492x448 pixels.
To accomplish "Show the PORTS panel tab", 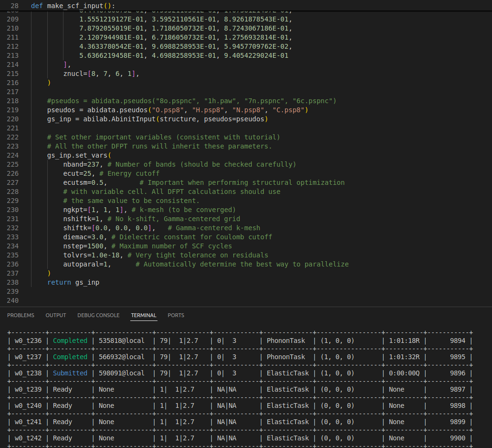I will click(x=176, y=315).
